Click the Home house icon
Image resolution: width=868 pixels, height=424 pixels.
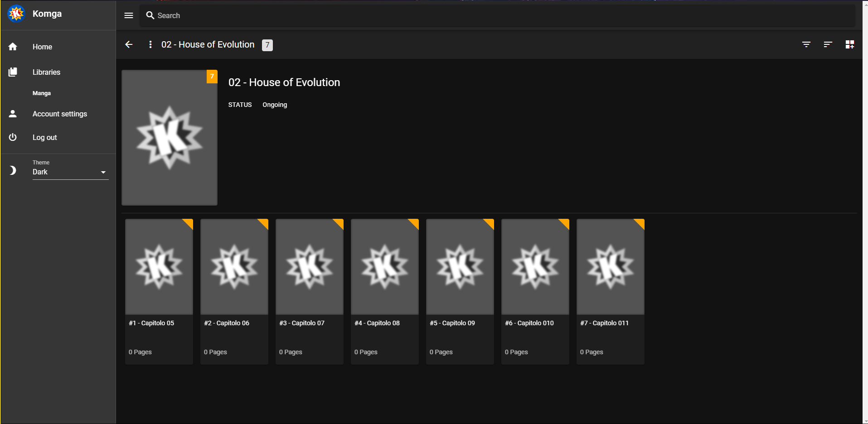point(13,47)
